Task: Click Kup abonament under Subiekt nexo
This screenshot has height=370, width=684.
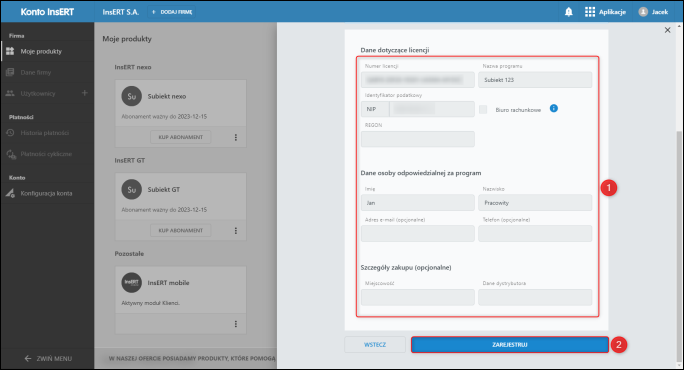Action: click(181, 137)
